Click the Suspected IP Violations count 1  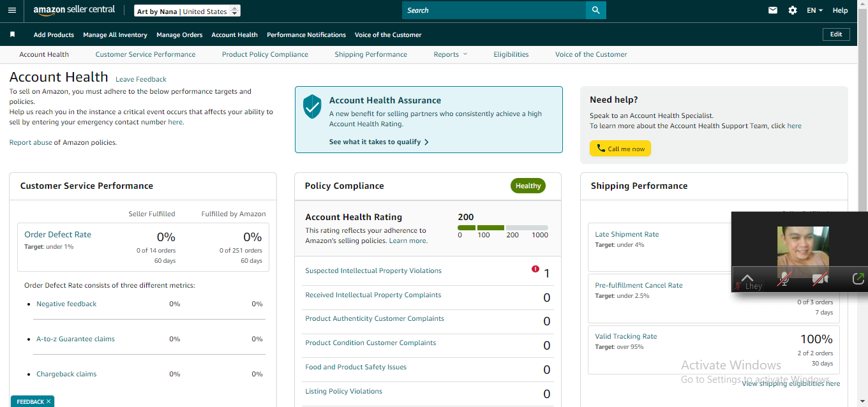[x=546, y=274]
